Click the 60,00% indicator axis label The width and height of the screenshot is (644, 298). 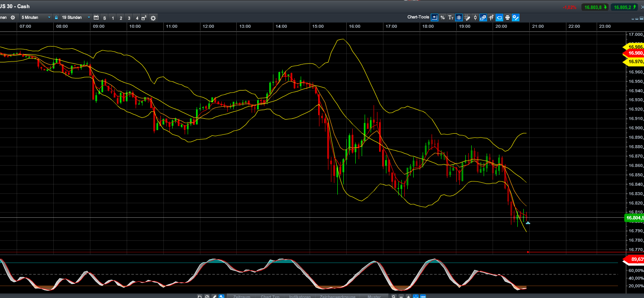click(x=636, y=270)
